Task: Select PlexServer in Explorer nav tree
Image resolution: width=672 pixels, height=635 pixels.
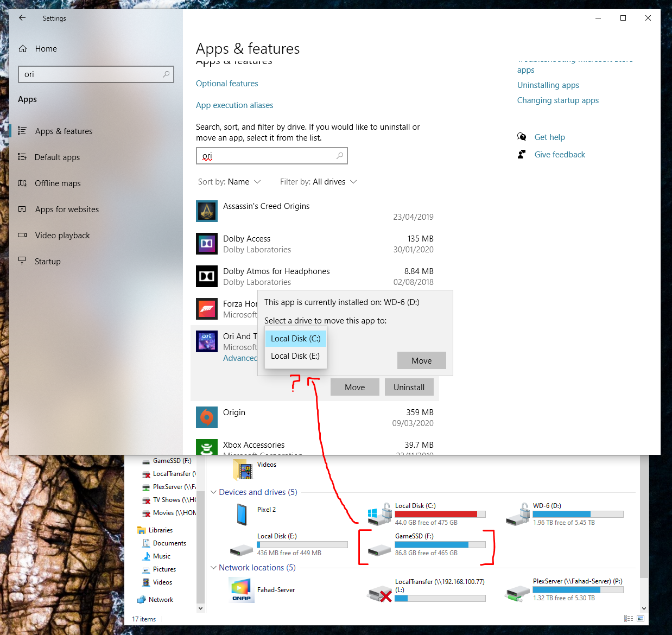Action: 169,487
